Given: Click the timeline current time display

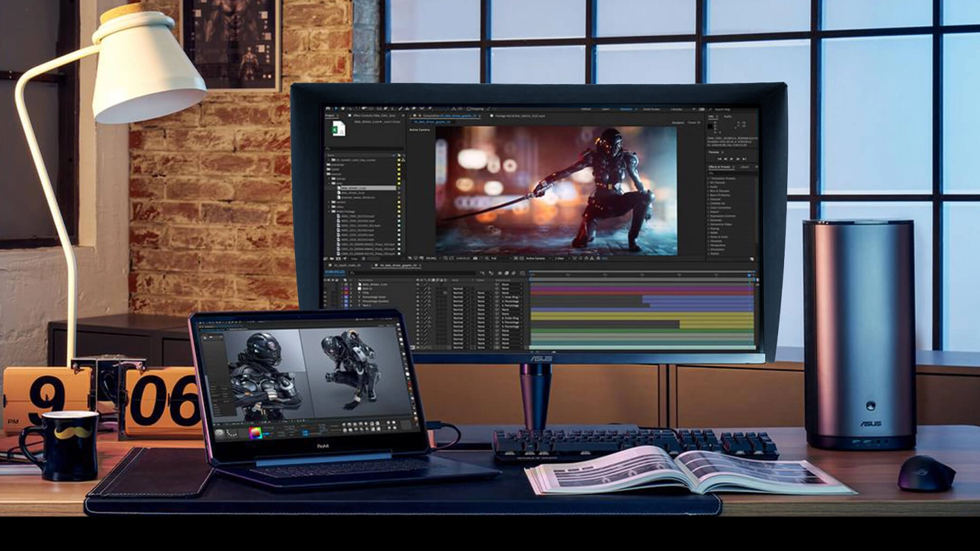Looking at the screenshot, I should click(x=335, y=272).
